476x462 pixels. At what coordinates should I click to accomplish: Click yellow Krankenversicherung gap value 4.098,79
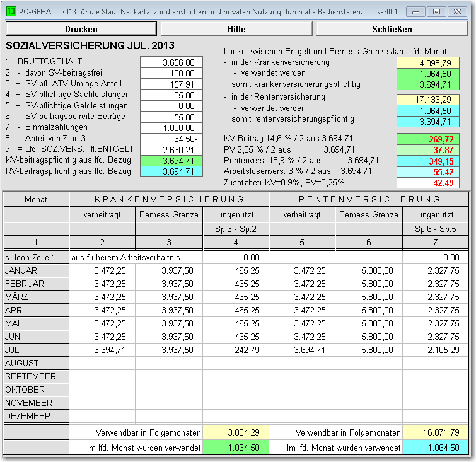tap(427, 63)
